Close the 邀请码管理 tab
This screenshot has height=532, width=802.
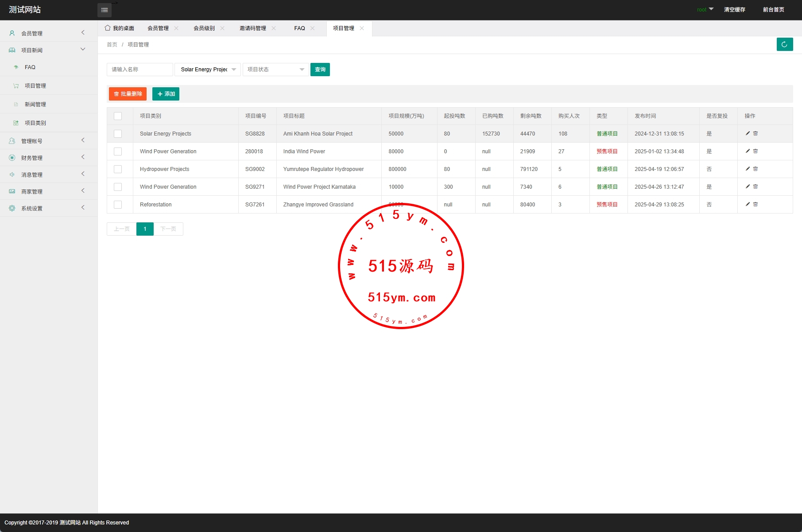click(274, 28)
